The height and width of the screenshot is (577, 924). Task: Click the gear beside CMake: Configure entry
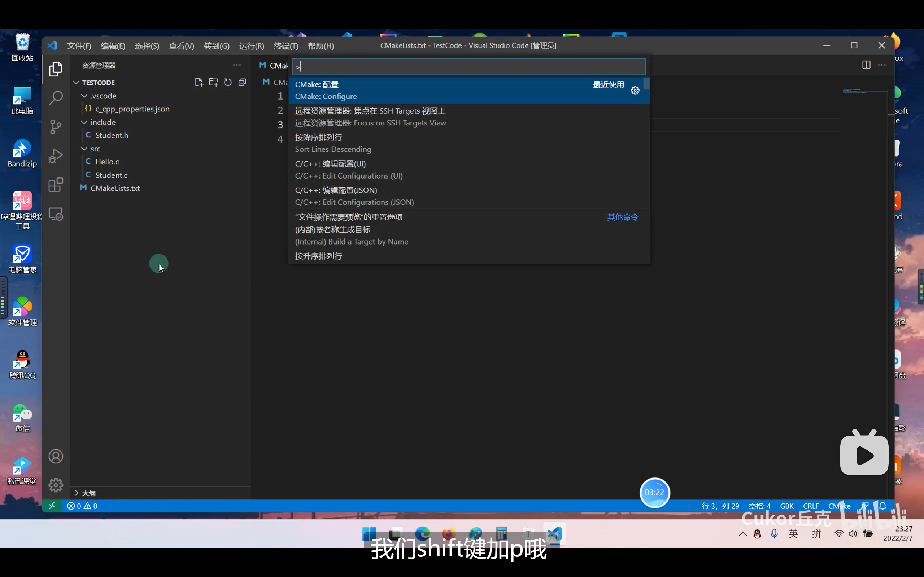click(635, 91)
